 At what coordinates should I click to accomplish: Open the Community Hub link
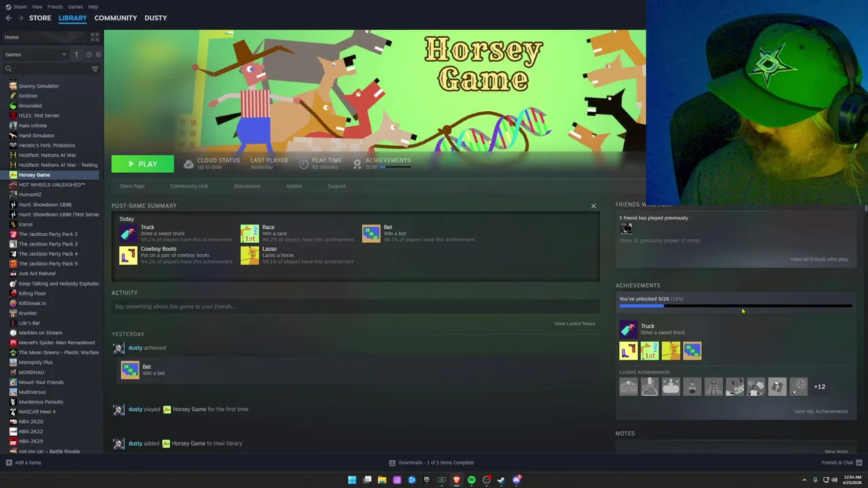(189, 186)
